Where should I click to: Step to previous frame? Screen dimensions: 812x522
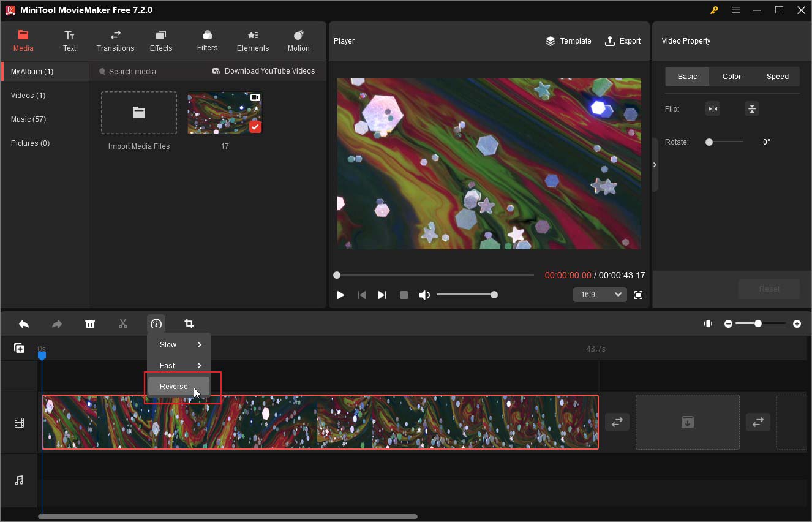tap(361, 295)
